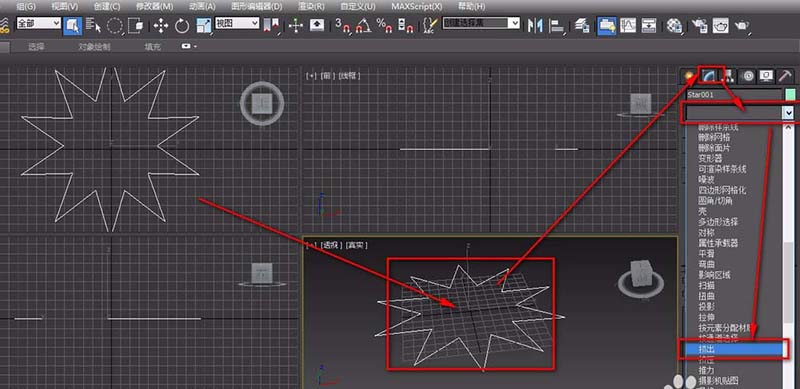
Task: Open 渲染(R) menu
Action: tap(311, 7)
